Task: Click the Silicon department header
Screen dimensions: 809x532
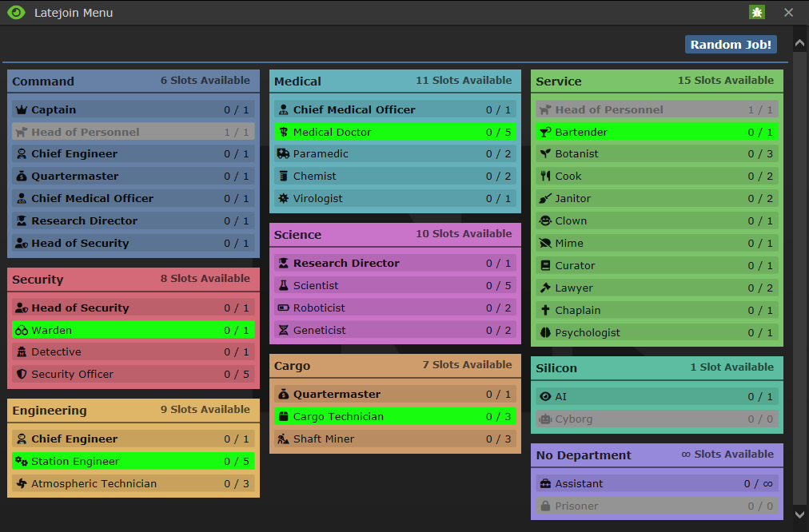Action: coord(657,368)
